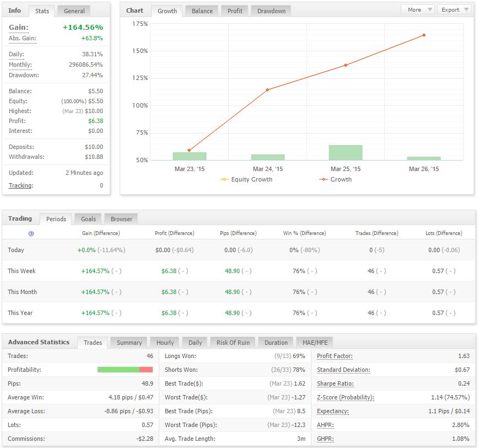Switch to the General info tab

pos(74,11)
